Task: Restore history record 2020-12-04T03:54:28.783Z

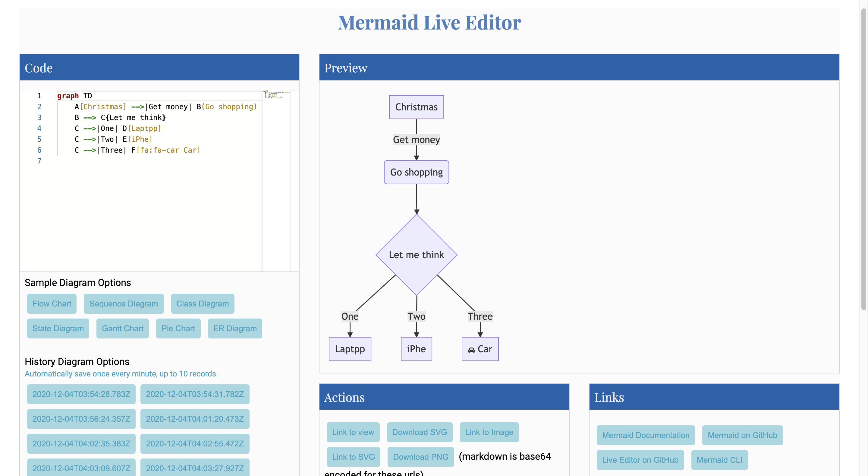Action: point(81,394)
